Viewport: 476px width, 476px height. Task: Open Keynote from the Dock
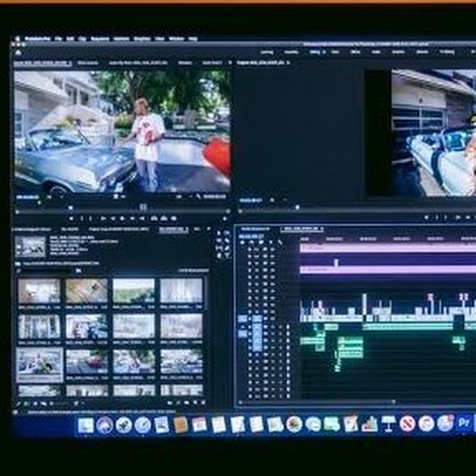pyautogui.click(x=389, y=424)
